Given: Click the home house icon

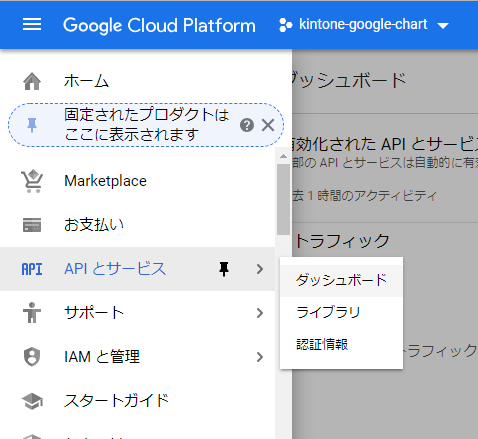Looking at the screenshot, I should pyautogui.click(x=32, y=81).
